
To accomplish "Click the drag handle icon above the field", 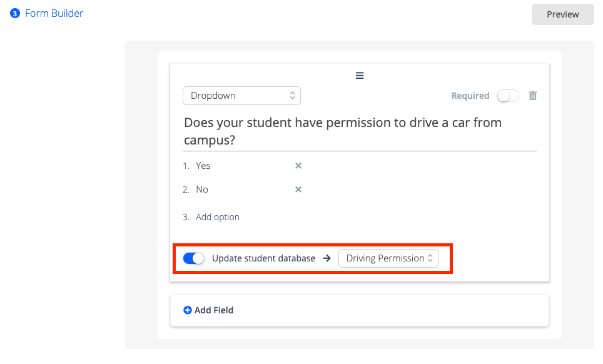I will pyautogui.click(x=360, y=75).
